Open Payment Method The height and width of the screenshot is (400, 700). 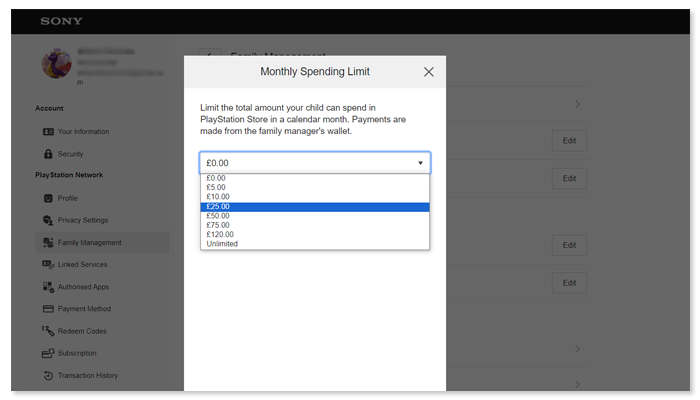[84, 309]
